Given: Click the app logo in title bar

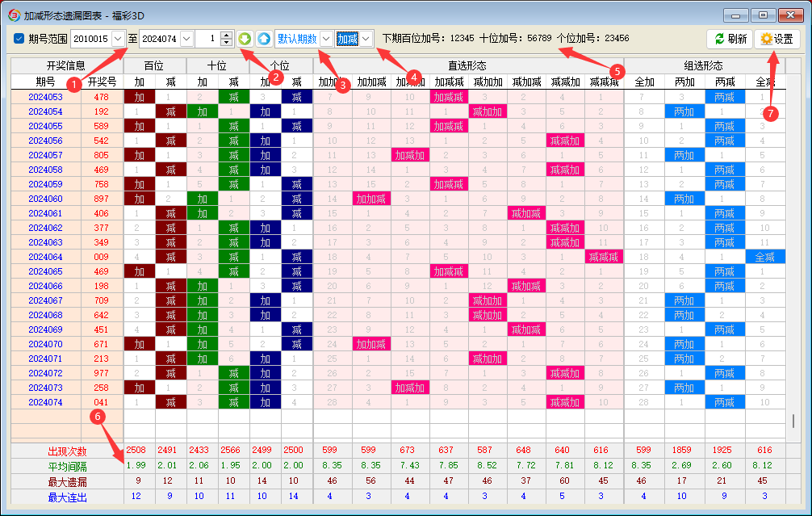Looking at the screenshot, I should point(13,15).
